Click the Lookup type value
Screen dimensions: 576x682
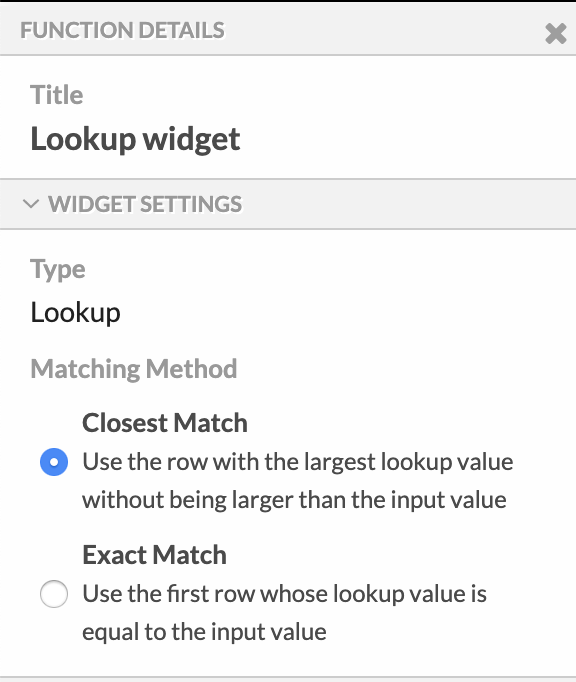(76, 313)
